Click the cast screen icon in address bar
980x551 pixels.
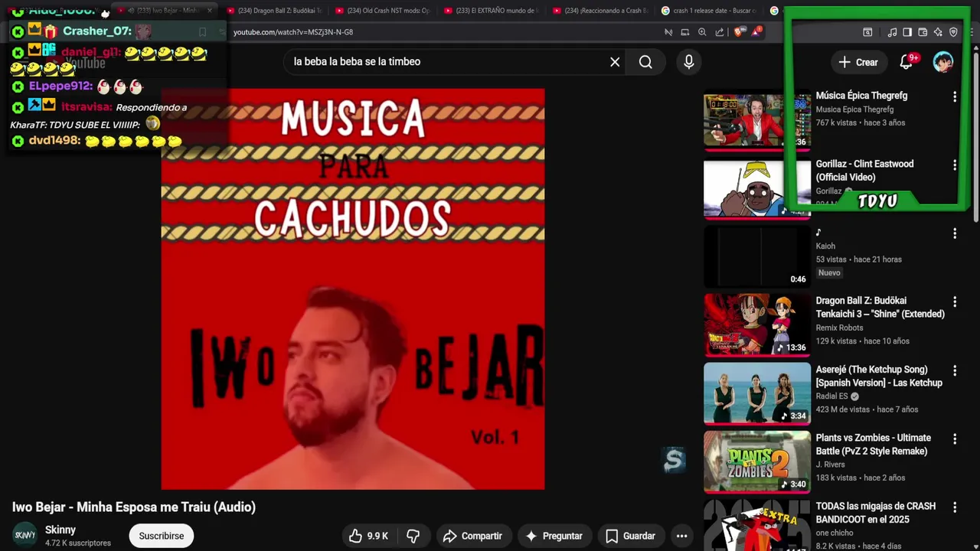pyautogui.click(x=685, y=32)
